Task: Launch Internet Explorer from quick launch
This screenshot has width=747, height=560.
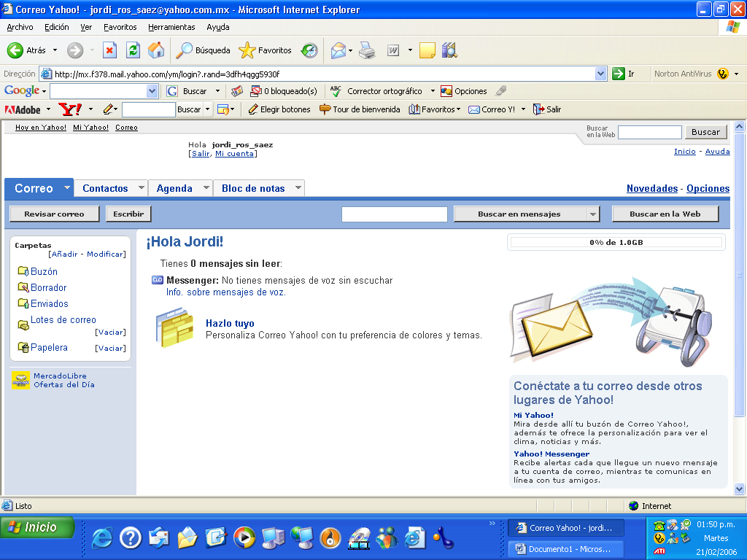Action: (x=102, y=538)
